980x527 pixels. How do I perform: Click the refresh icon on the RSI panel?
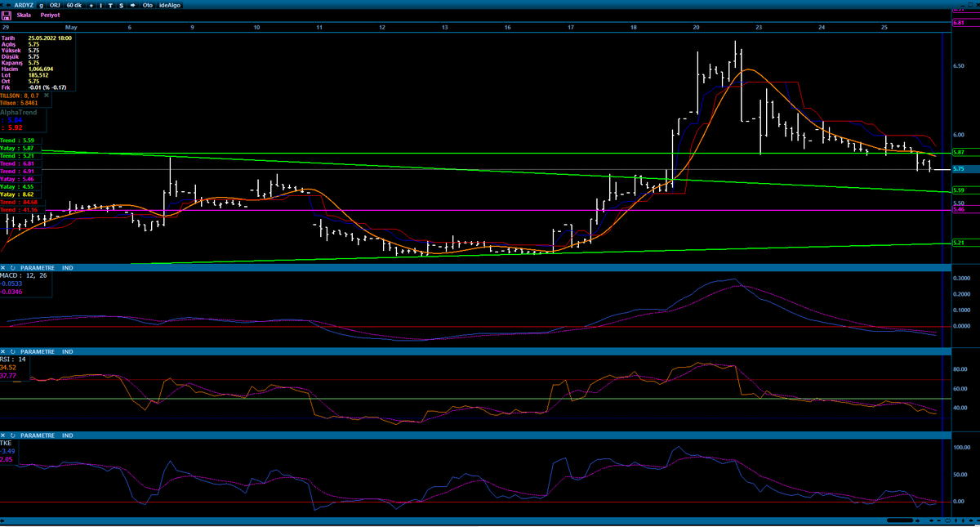pyautogui.click(x=13, y=351)
